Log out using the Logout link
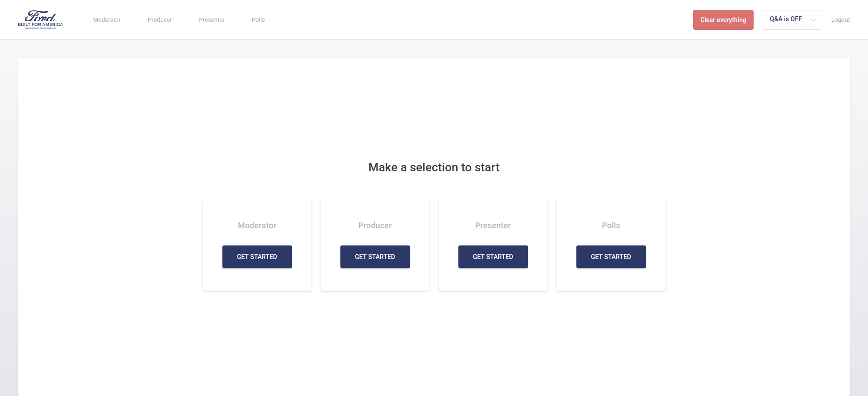868x396 pixels. 840,20
